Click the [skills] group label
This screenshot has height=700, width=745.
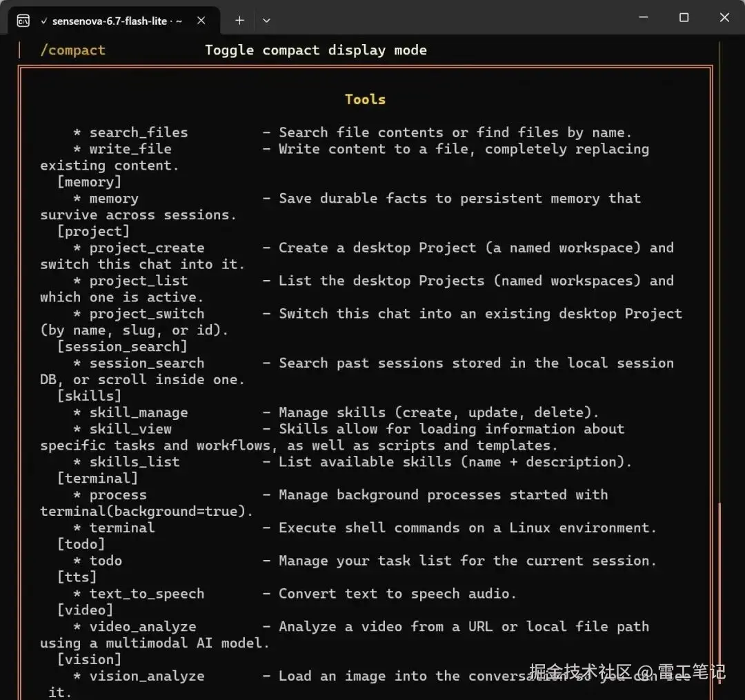click(x=89, y=396)
